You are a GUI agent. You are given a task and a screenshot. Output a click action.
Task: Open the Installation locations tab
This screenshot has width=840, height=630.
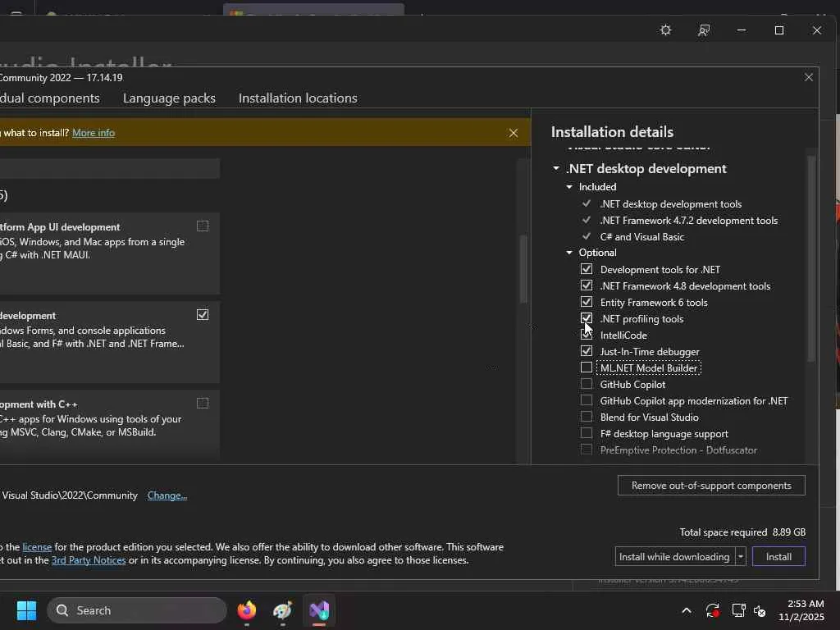pyautogui.click(x=298, y=98)
